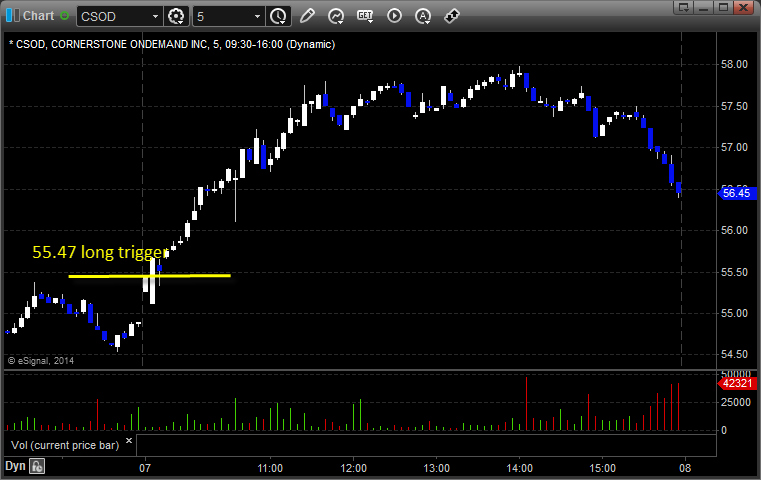Expand the CSOD symbol dropdown arrow
This screenshot has width=761, height=480.
click(x=155, y=17)
